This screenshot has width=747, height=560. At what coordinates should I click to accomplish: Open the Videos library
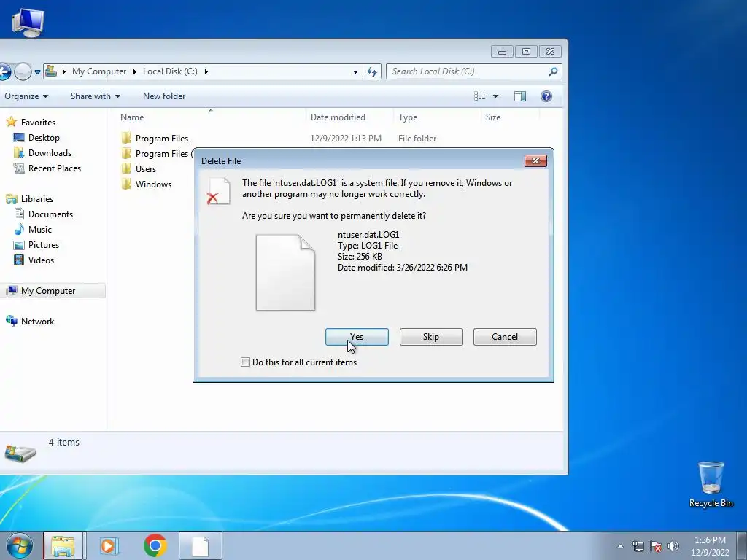41,260
